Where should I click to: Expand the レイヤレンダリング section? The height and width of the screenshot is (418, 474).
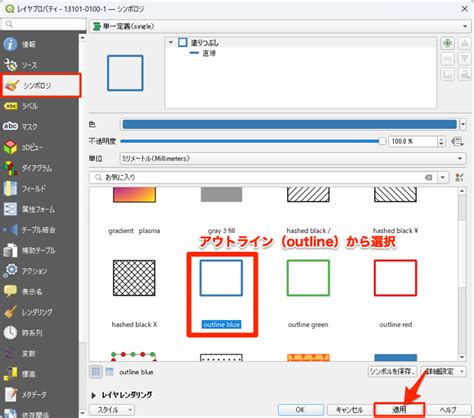(122, 395)
